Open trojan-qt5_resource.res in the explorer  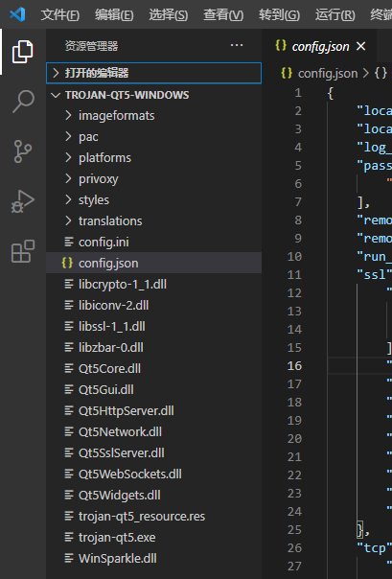click(x=154, y=516)
